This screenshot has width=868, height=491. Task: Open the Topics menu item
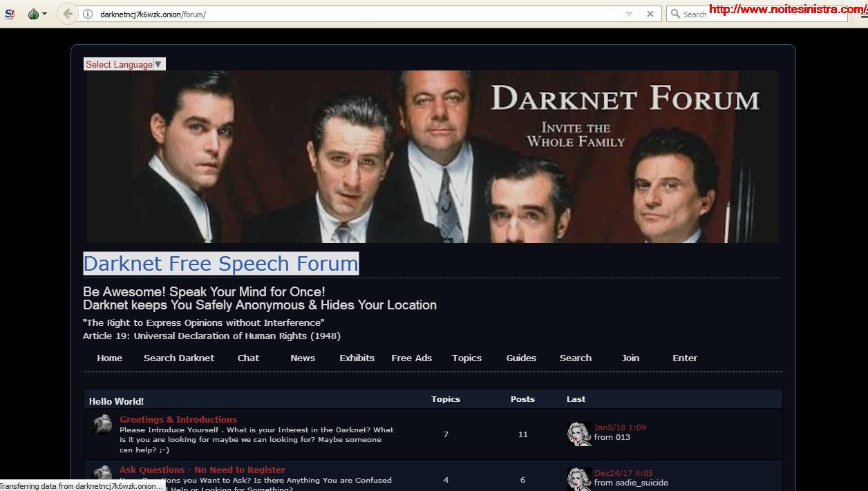pyautogui.click(x=466, y=358)
